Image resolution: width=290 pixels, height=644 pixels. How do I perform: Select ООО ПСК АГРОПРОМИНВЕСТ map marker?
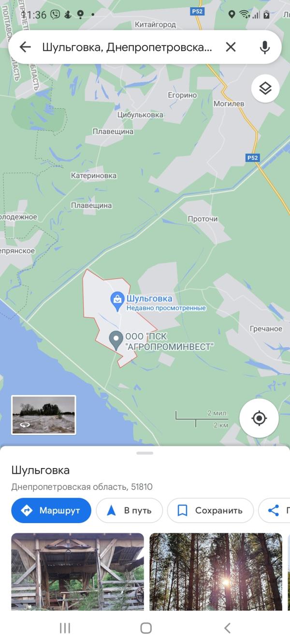(116, 340)
